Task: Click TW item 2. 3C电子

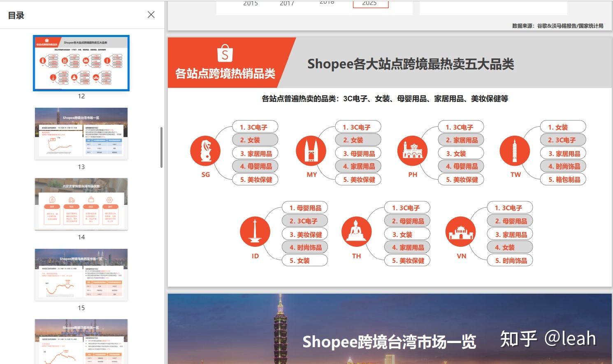Action: [563, 140]
